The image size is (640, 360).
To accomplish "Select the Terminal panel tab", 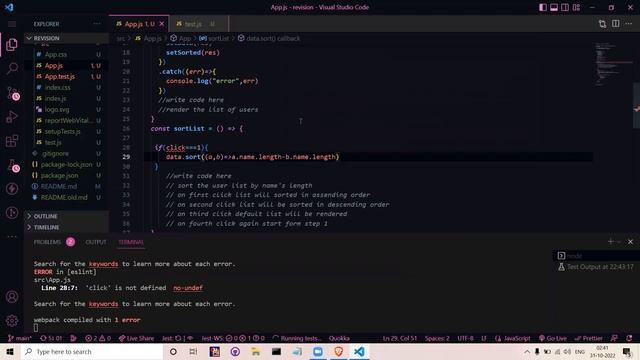I will coord(131,242).
